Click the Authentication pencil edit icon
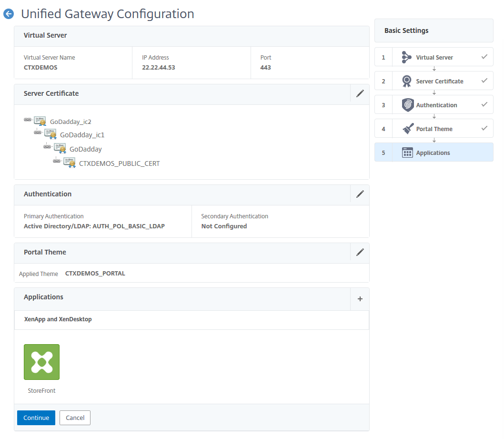Image resolution: width=504 pixels, height=439 pixels. pyautogui.click(x=360, y=194)
